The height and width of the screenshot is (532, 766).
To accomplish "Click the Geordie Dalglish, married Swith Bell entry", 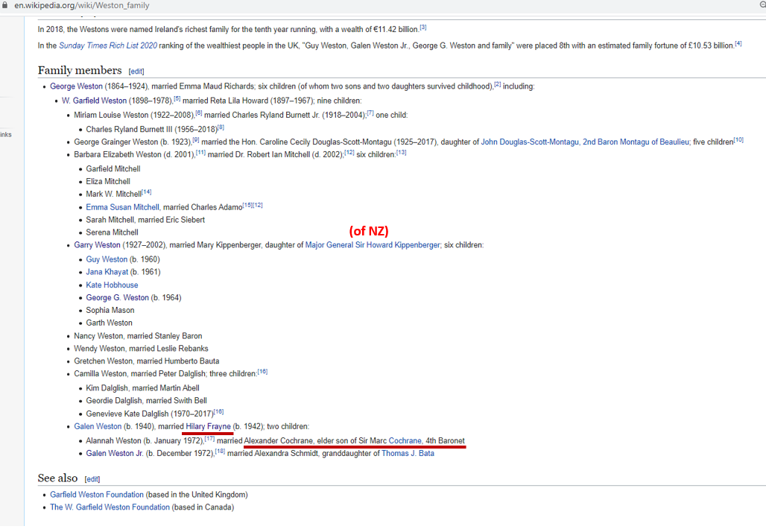I will pyautogui.click(x=147, y=401).
